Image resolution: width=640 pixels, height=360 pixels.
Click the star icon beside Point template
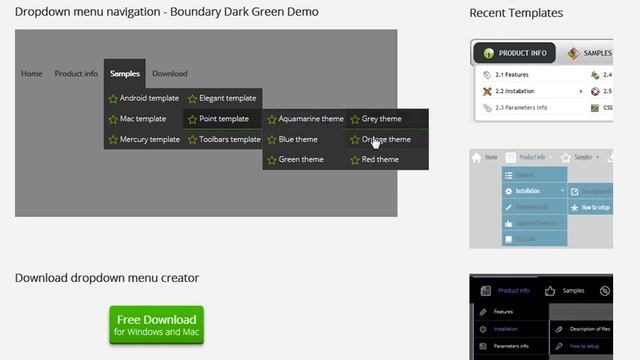(x=192, y=119)
